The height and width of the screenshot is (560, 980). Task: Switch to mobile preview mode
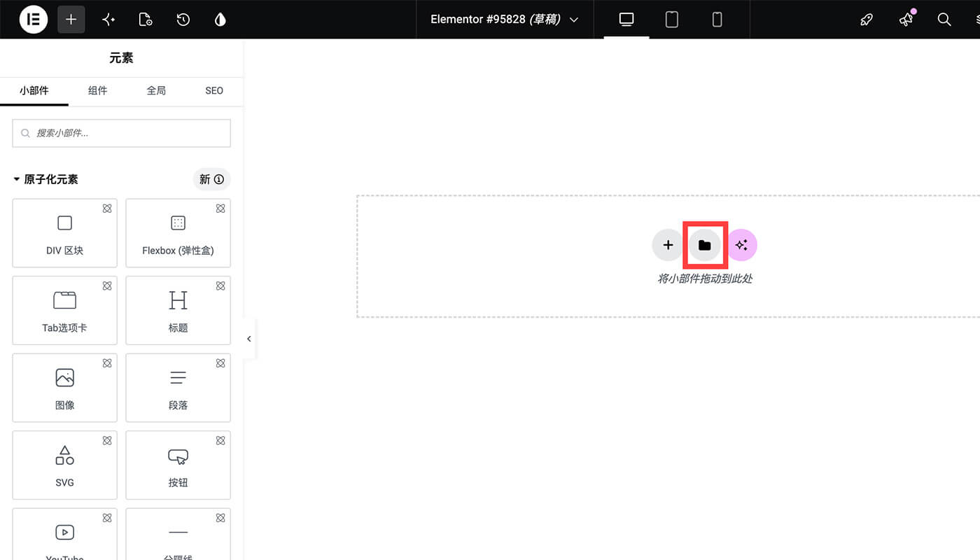[x=717, y=20]
